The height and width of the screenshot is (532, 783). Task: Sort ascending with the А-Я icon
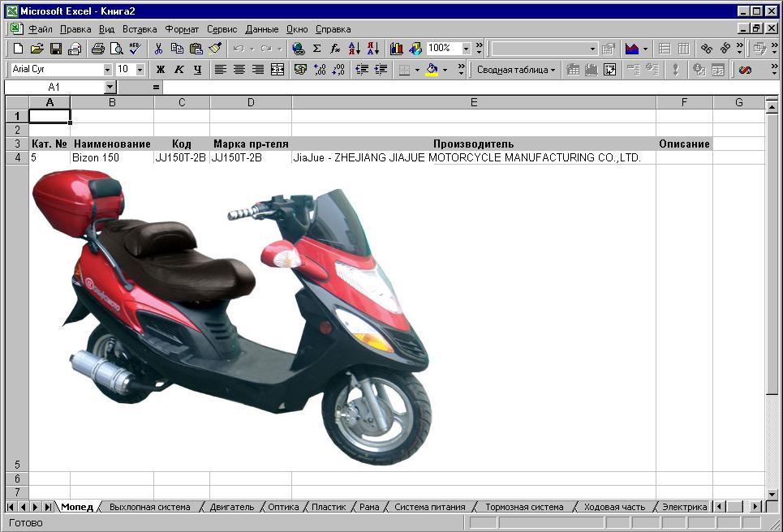pos(354,49)
